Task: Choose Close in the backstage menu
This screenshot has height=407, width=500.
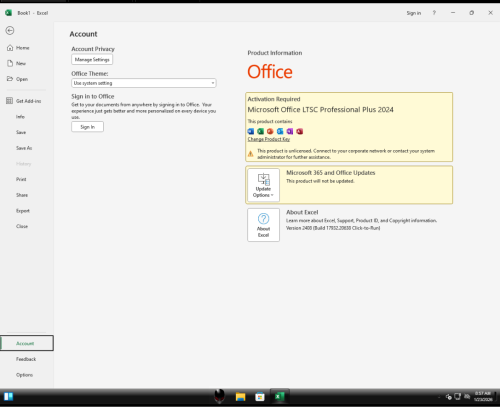Action: 22,226
